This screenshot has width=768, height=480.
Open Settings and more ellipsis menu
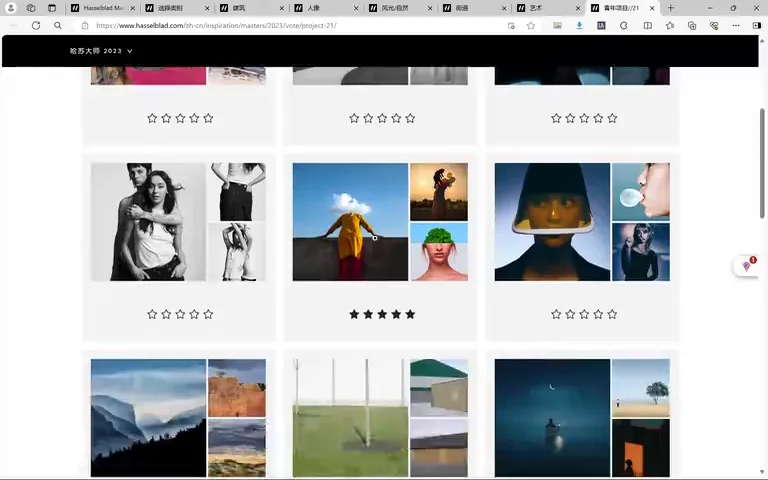pyautogui.click(x=736, y=25)
